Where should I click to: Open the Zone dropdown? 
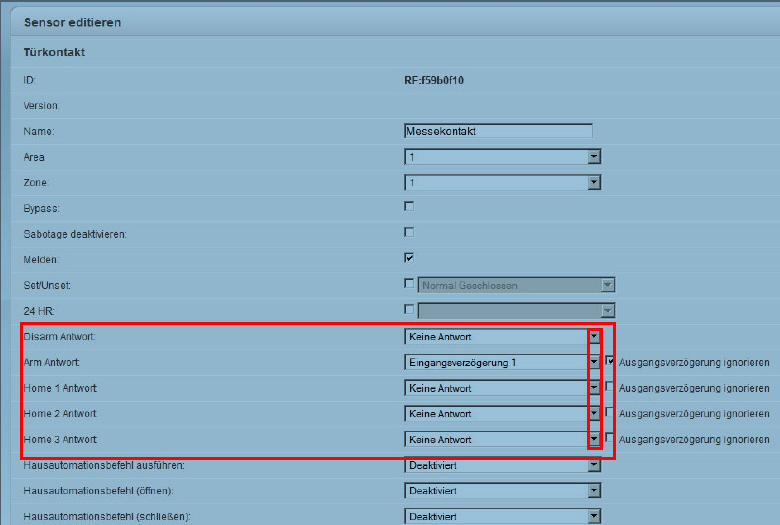[x=594, y=183]
